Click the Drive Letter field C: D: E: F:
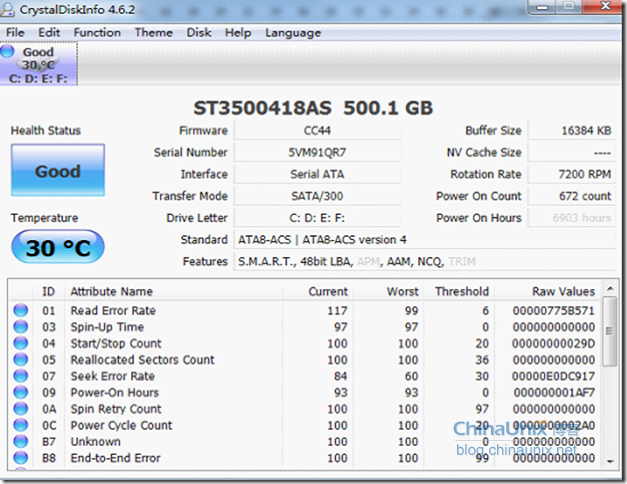 (x=317, y=218)
